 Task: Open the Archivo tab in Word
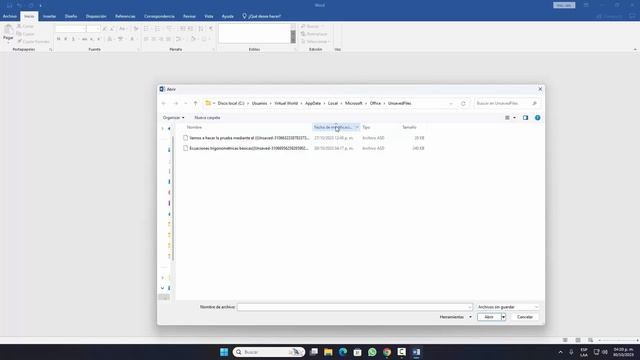tap(9, 16)
